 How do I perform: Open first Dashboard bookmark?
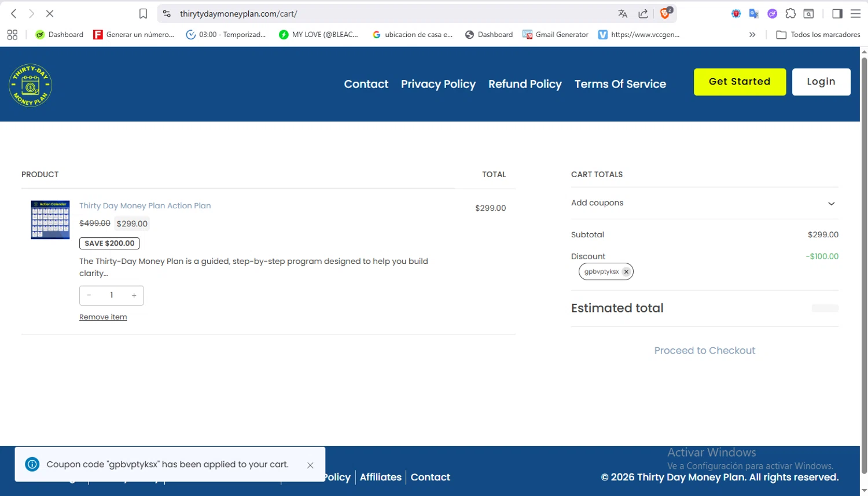click(x=59, y=35)
